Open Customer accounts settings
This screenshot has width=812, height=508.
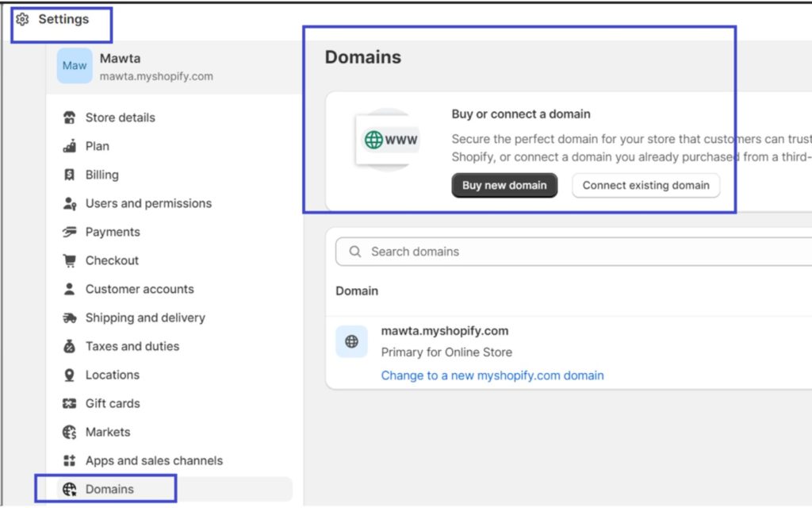coord(140,289)
